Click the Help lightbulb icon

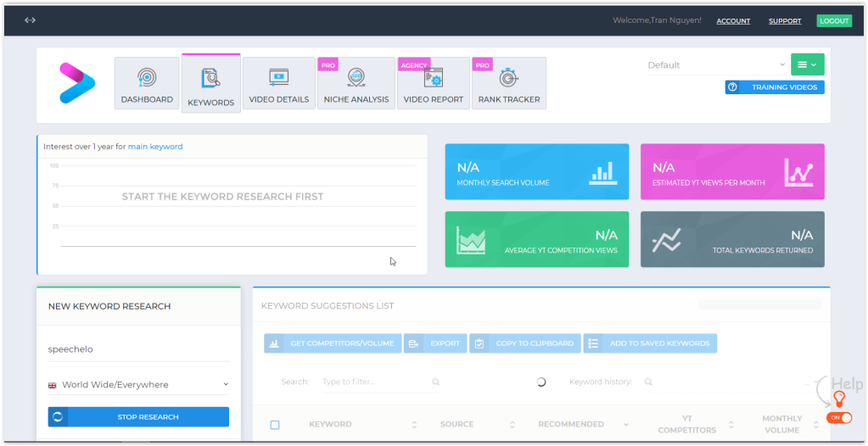[839, 399]
